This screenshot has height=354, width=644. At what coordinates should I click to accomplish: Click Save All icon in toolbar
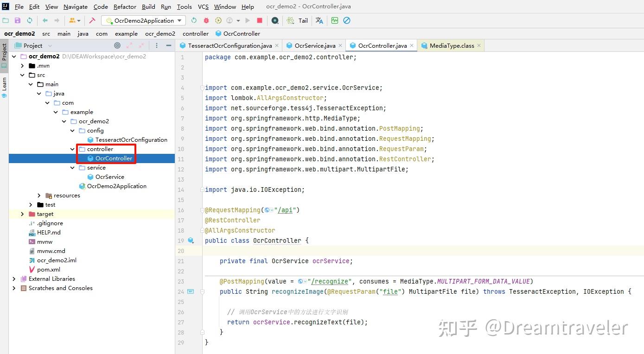[x=17, y=20]
